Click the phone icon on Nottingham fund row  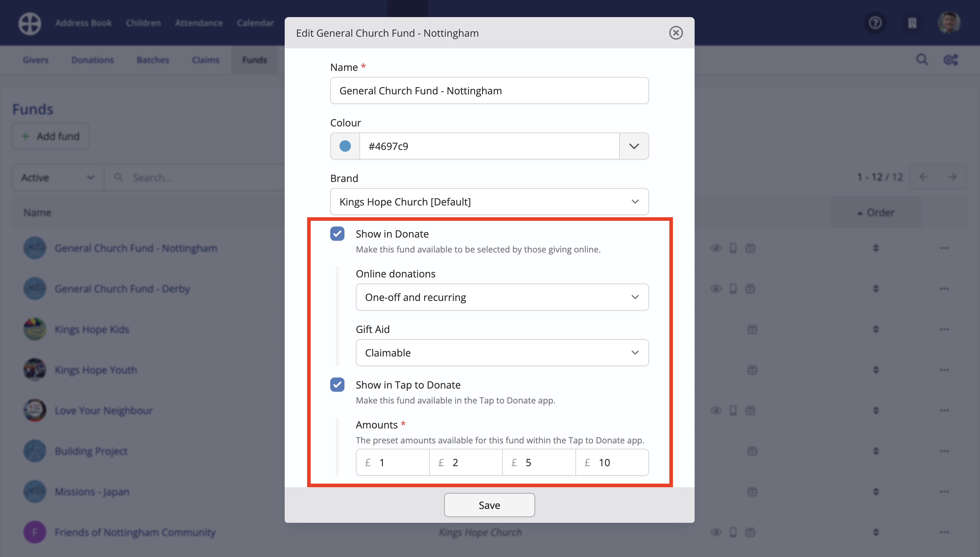(x=733, y=248)
